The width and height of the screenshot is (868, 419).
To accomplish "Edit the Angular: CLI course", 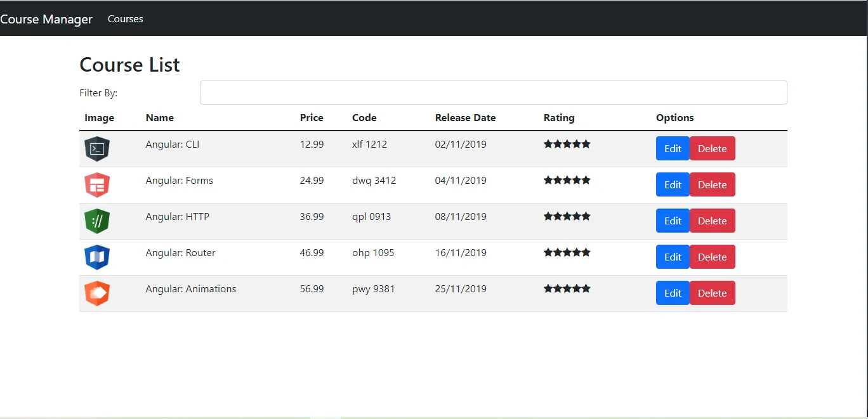I will [673, 148].
